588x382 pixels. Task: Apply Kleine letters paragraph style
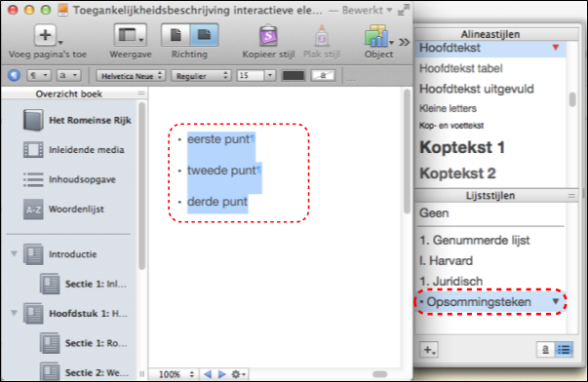[x=448, y=108]
